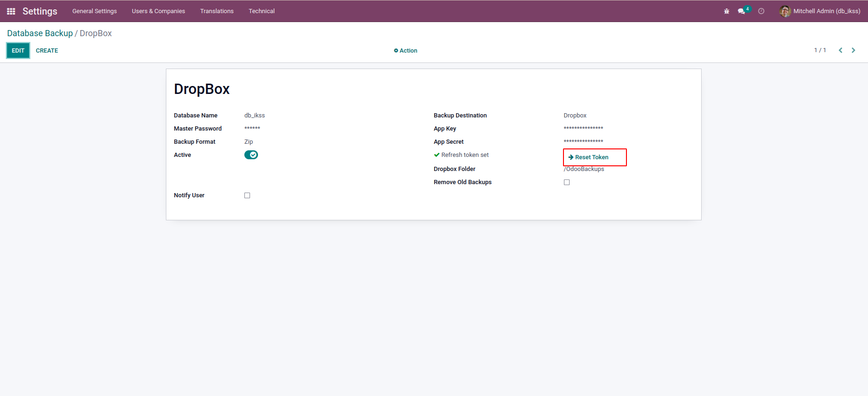This screenshot has width=868, height=396.
Task: Check the Notify User checkbox
Action: [x=247, y=195]
